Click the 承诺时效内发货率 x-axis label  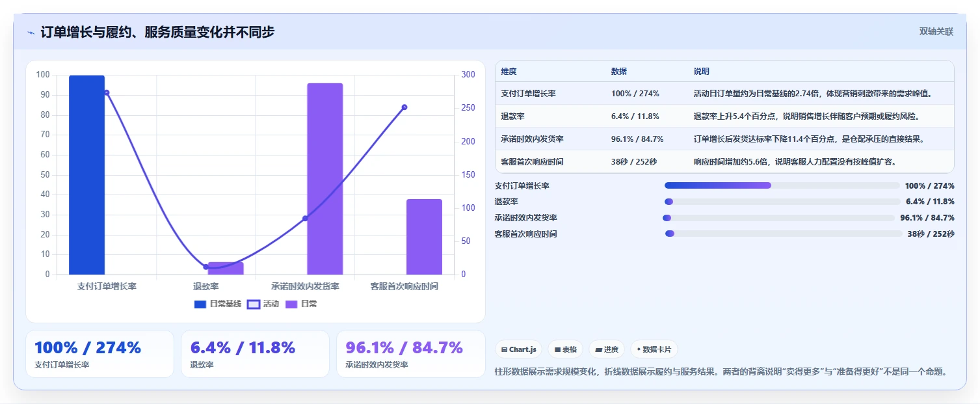305,286
